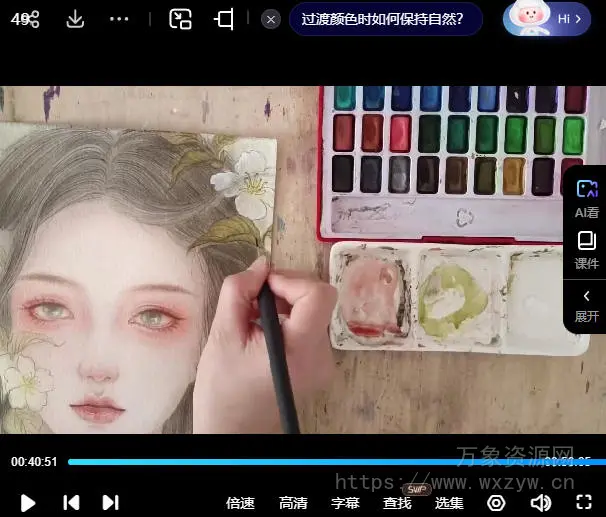Dismiss the AI question suggestion
This screenshot has width=606, height=517.
[271, 19]
